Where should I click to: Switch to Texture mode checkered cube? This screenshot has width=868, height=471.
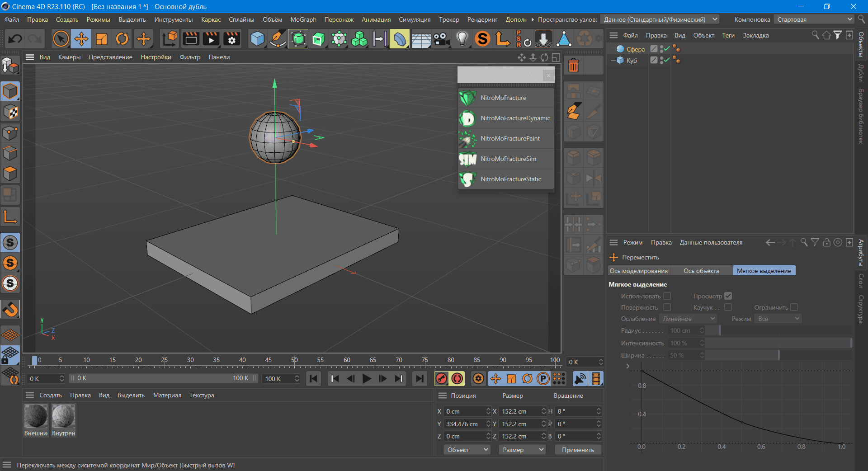click(x=10, y=112)
